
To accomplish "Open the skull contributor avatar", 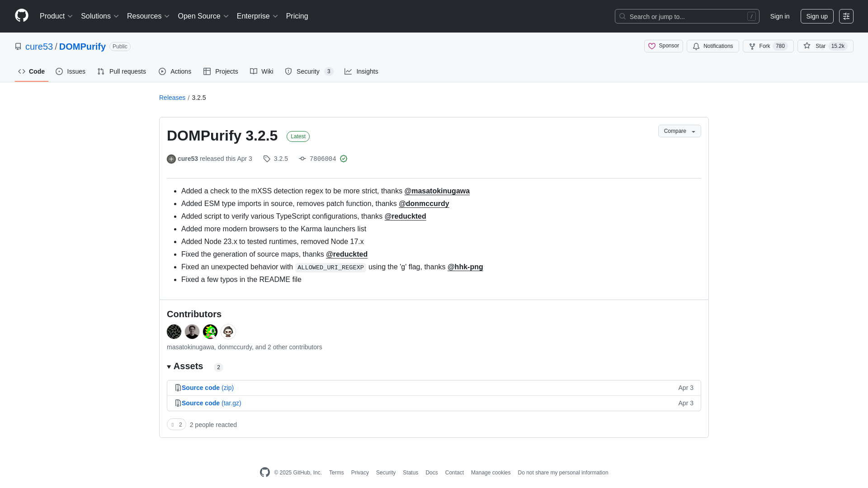I will point(228,332).
